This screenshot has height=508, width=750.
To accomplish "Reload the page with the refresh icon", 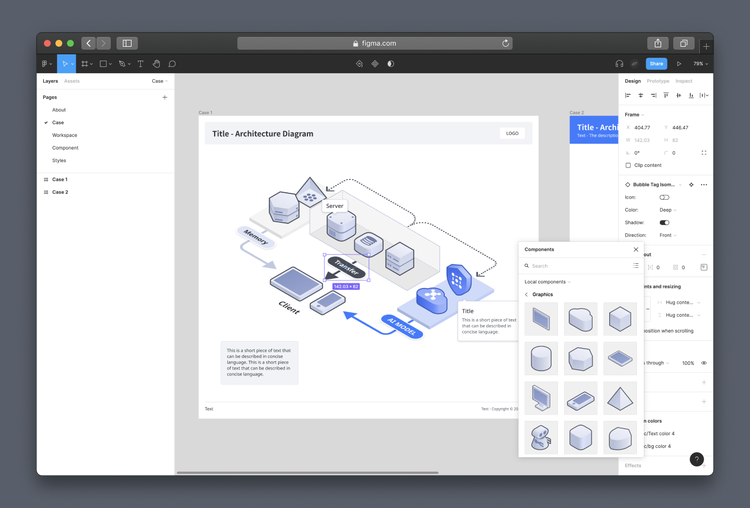I will click(506, 43).
